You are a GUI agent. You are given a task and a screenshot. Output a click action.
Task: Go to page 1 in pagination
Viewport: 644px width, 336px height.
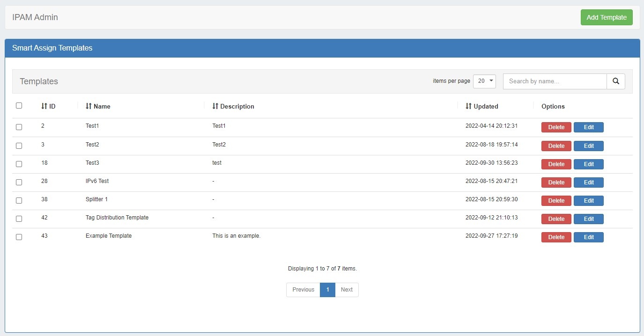(327, 290)
